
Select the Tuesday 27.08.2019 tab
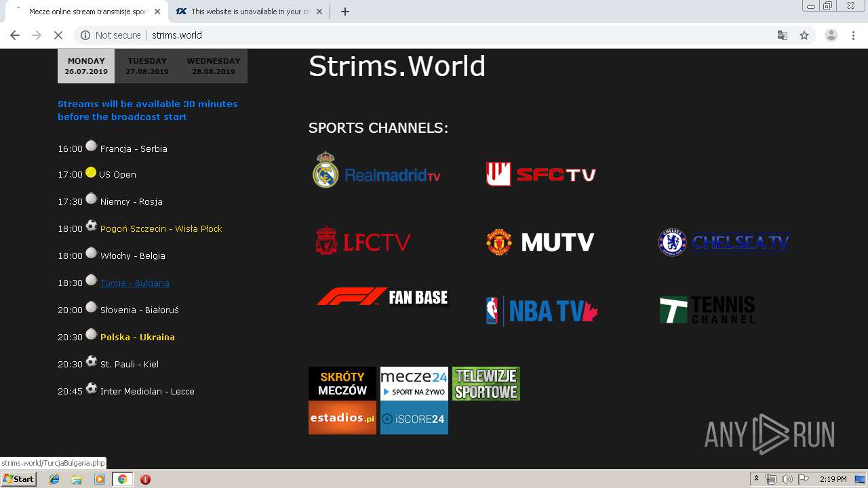(x=147, y=66)
